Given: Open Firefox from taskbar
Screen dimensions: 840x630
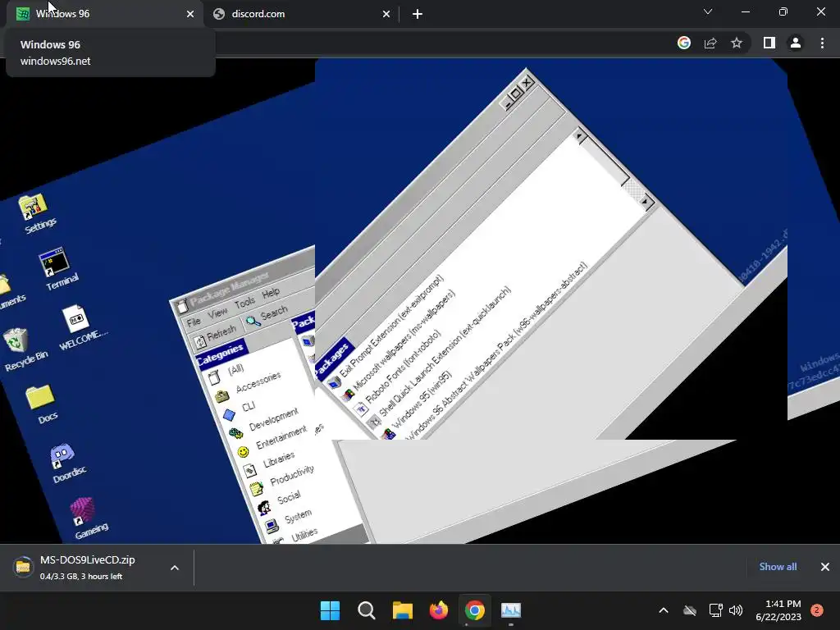Looking at the screenshot, I should pyautogui.click(x=439, y=610).
